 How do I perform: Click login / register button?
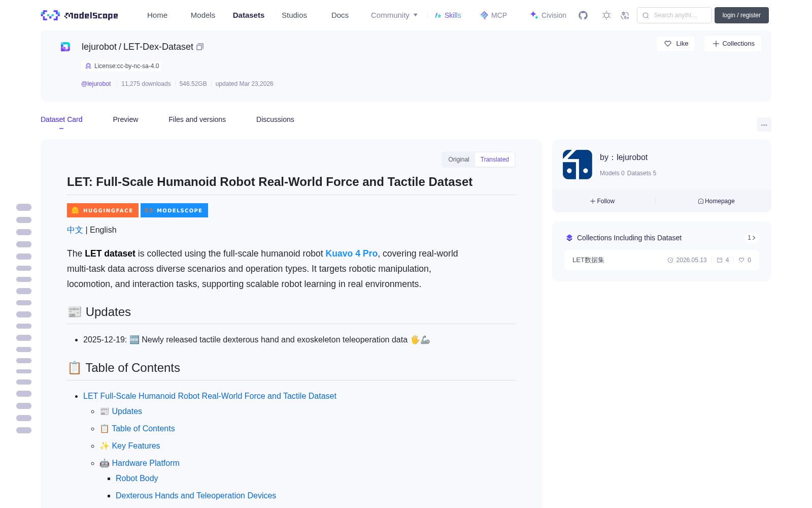[741, 15]
